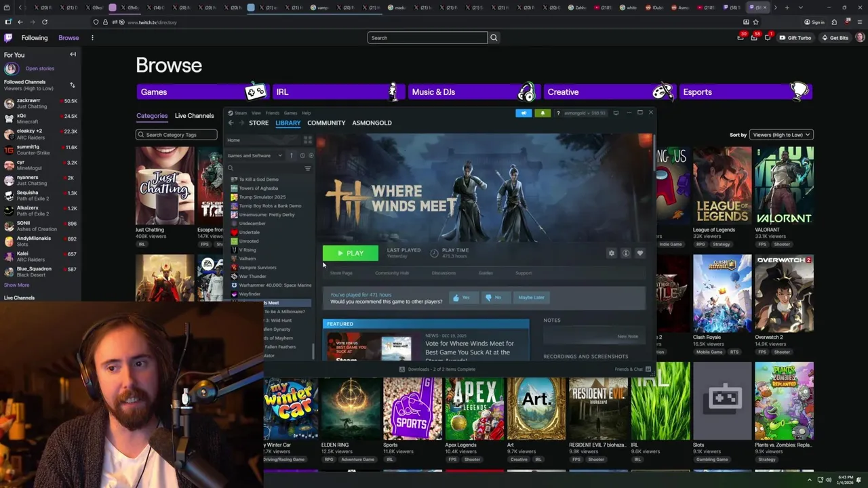Click Show More under followed channels
Viewport: 868px width, 488px height.
[x=16, y=285]
